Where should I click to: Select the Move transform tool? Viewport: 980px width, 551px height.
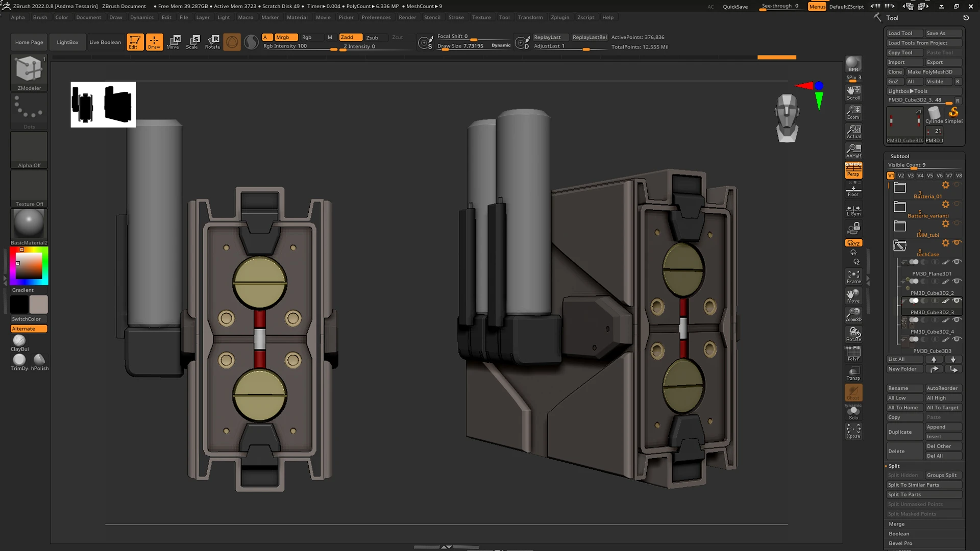(174, 42)
